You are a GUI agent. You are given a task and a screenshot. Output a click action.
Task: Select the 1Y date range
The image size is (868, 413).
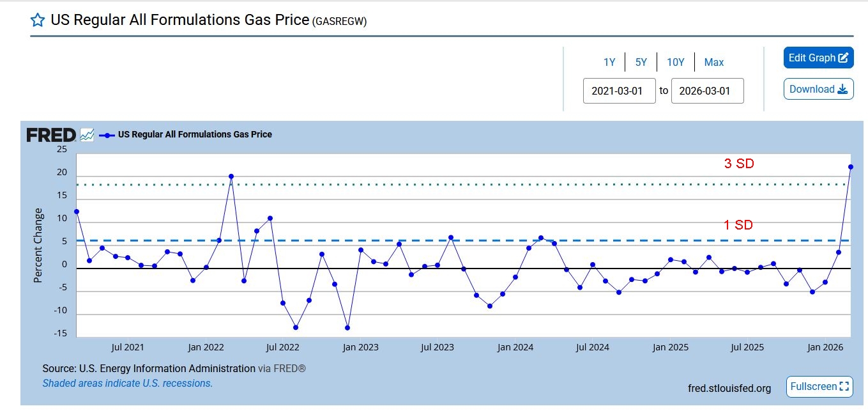[609, 63]
